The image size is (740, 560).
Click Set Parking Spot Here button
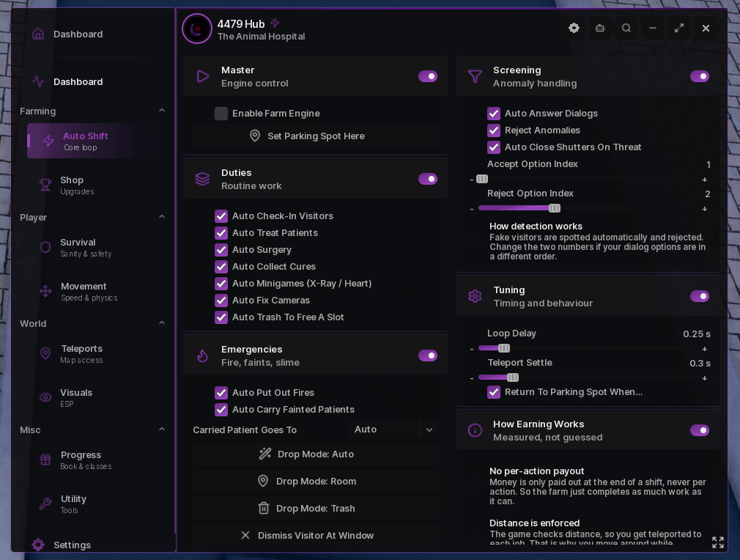(x=315, y=136)
